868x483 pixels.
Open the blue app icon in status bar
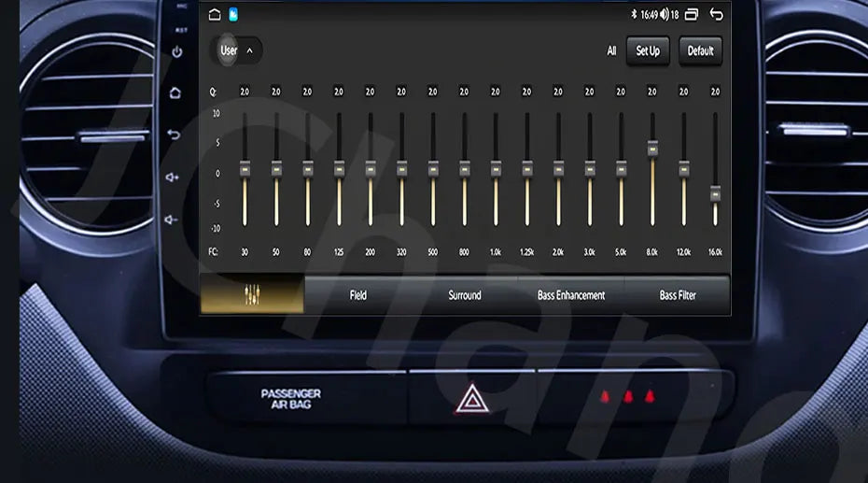[233, 15]
